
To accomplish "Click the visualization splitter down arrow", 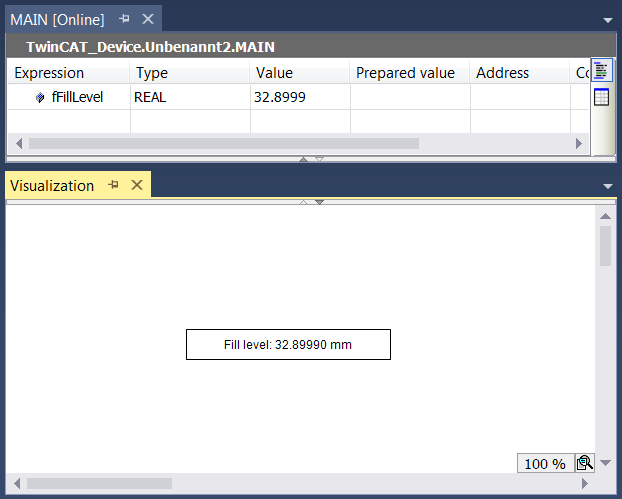I will coord(320,202).
